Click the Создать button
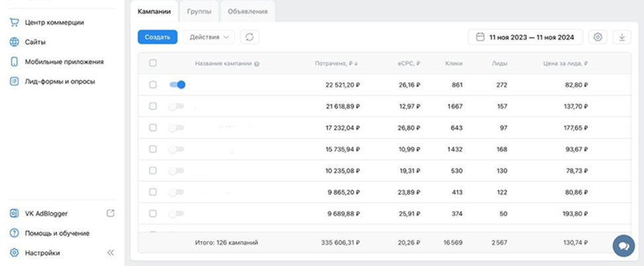This screenshot has width=644, height=266. (157, 37)
